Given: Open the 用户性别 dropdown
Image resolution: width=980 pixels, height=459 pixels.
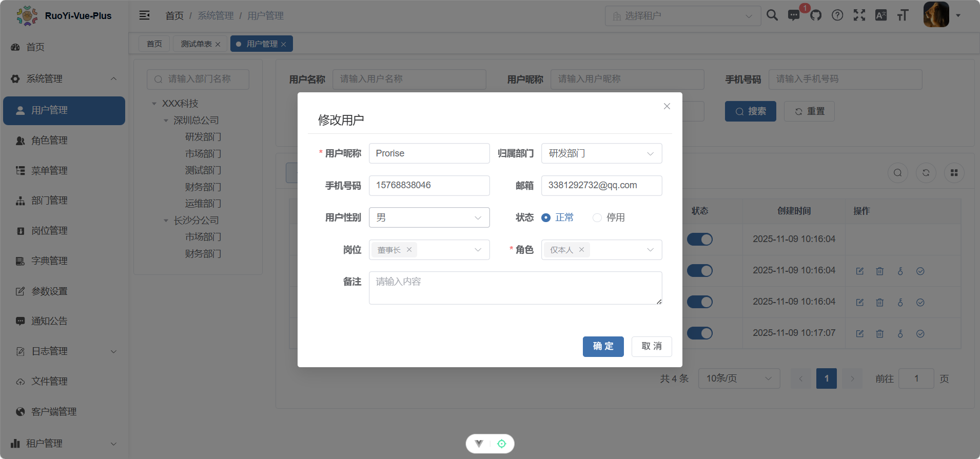Looking at the screenshot, I should (x=429, y=218).
